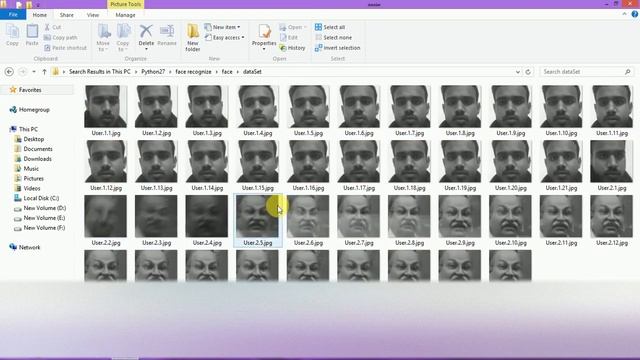Switch to the Share ribbon tab
Viewport: 640px width, 360px height.
pos(67,15)
